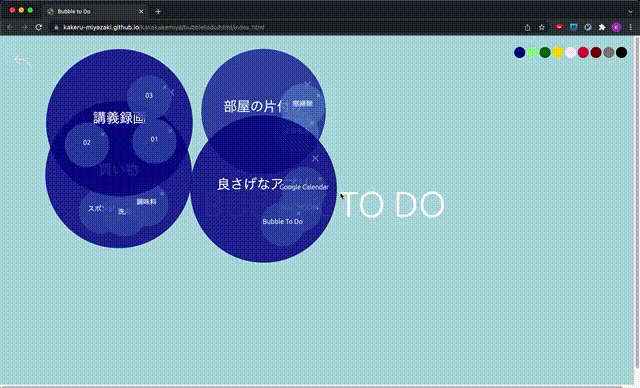Open the 講義録画 bubble title
The image size is (640, 388).
[119, 118]
